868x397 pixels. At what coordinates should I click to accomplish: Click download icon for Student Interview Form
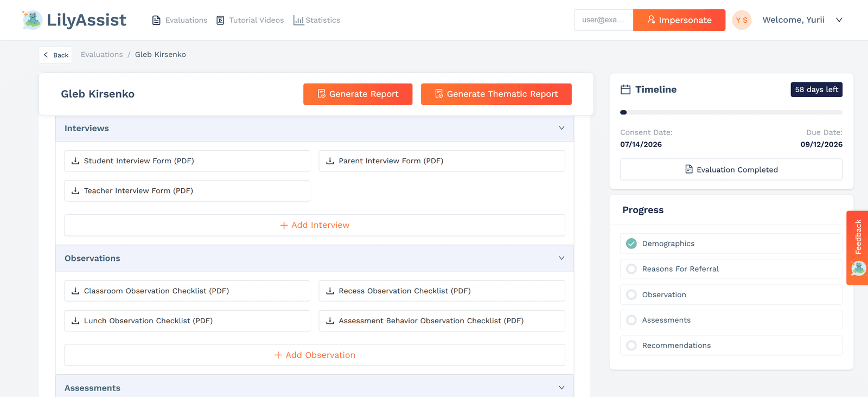pos(75,161)
